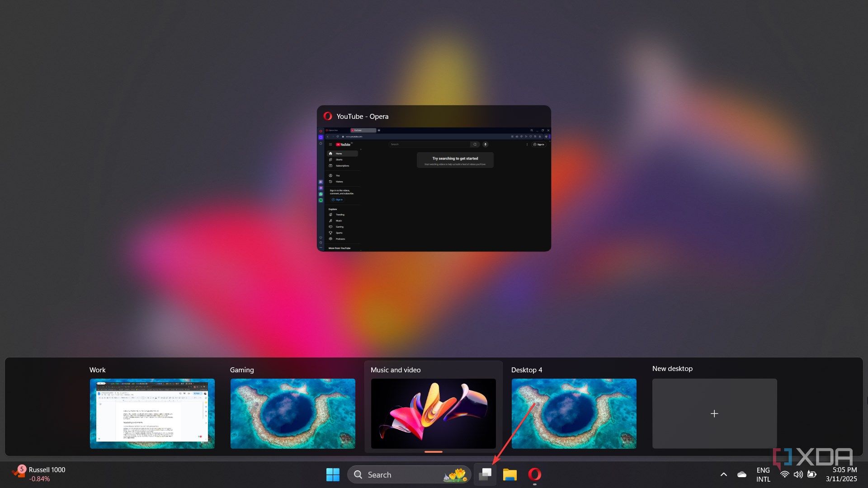Click the Task View taskbar icon

[x=485, y=474]
